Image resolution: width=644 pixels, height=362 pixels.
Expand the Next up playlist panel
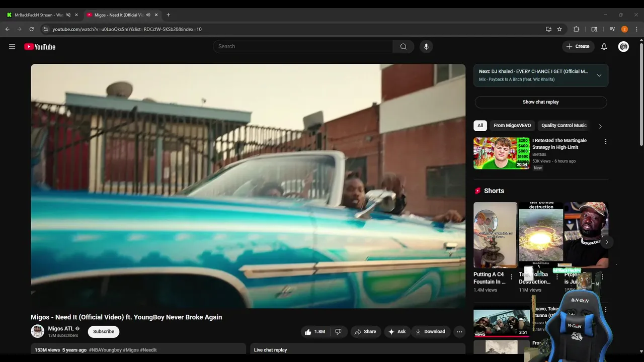coord(599,75)
